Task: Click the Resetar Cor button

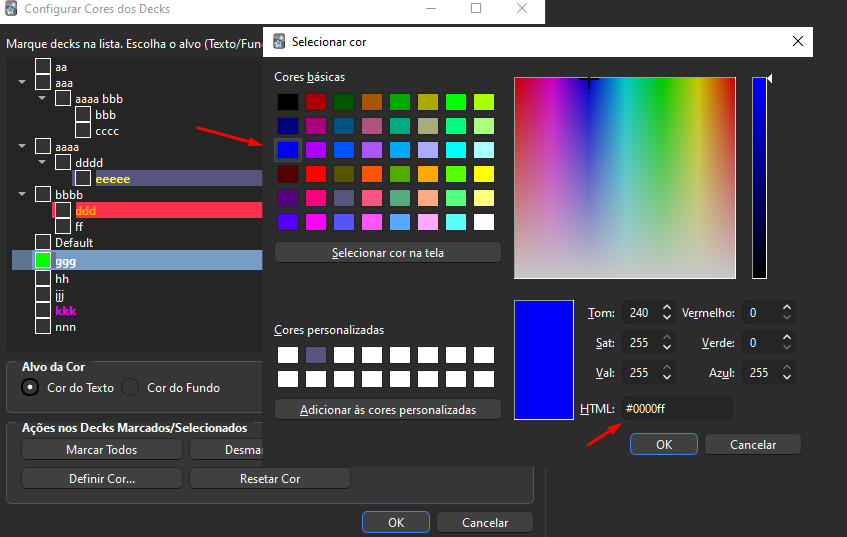Action: [x=270, y=478]
